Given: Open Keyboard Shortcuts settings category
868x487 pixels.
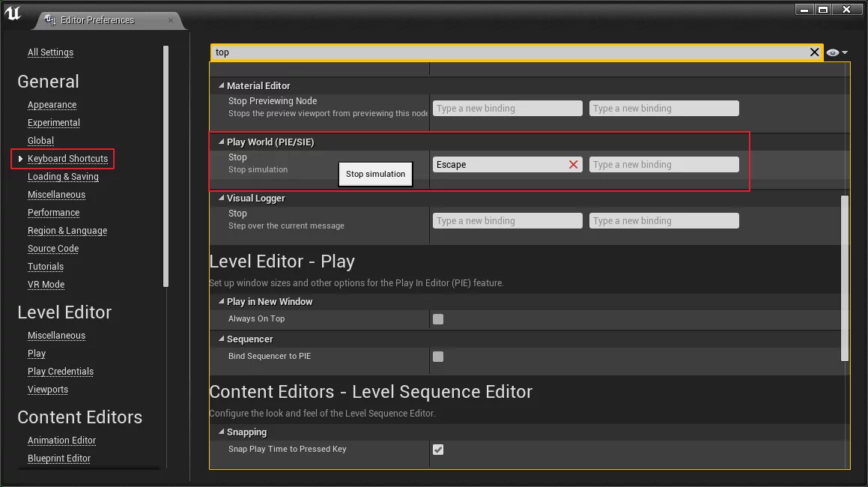Looking at the screenshot, I should point(67,159).
